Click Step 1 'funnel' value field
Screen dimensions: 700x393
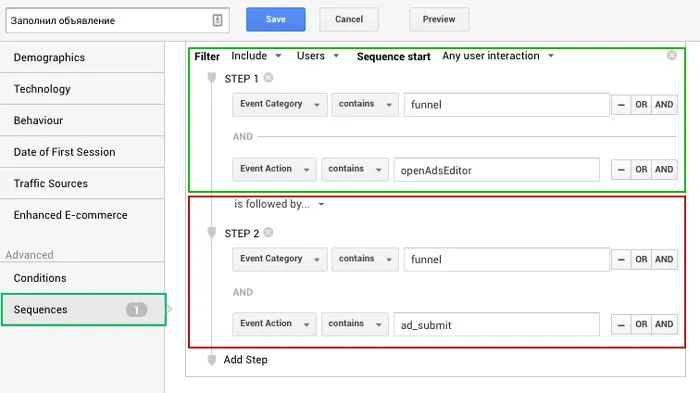point(507,105)
